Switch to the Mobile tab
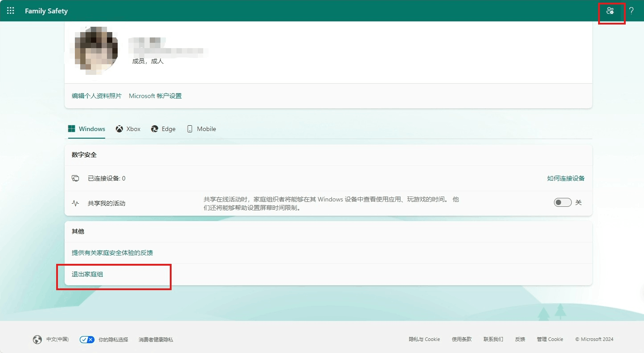Screen dimensions: 644x353 (201, 129)
